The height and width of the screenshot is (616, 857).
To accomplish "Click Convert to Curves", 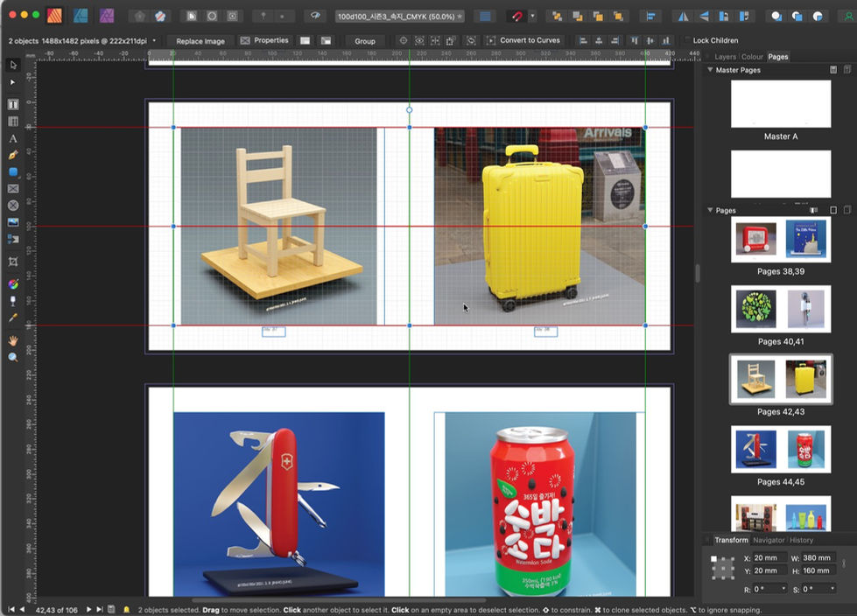I will click(x=523, y=40).
